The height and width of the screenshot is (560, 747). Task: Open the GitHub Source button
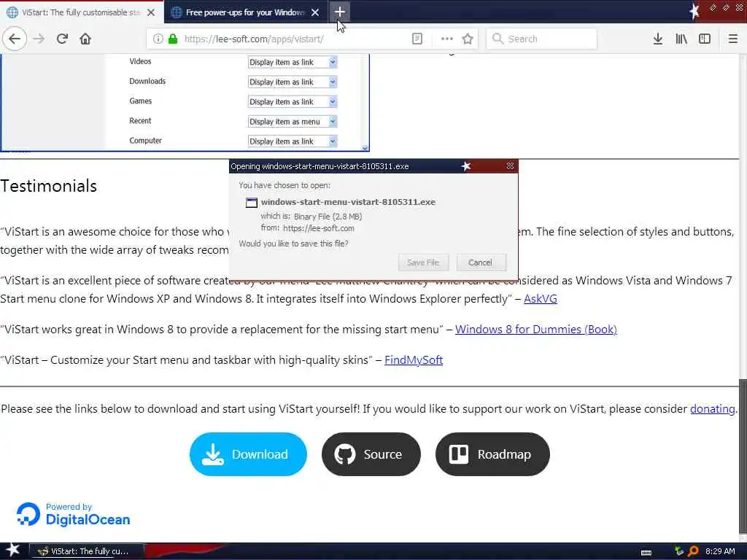pos(371,454)
